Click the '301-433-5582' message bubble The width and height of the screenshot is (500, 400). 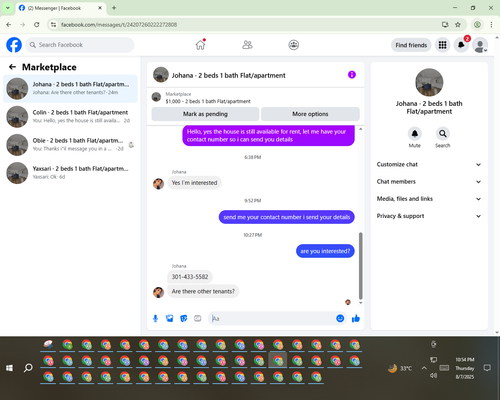(x=190, y=277)
